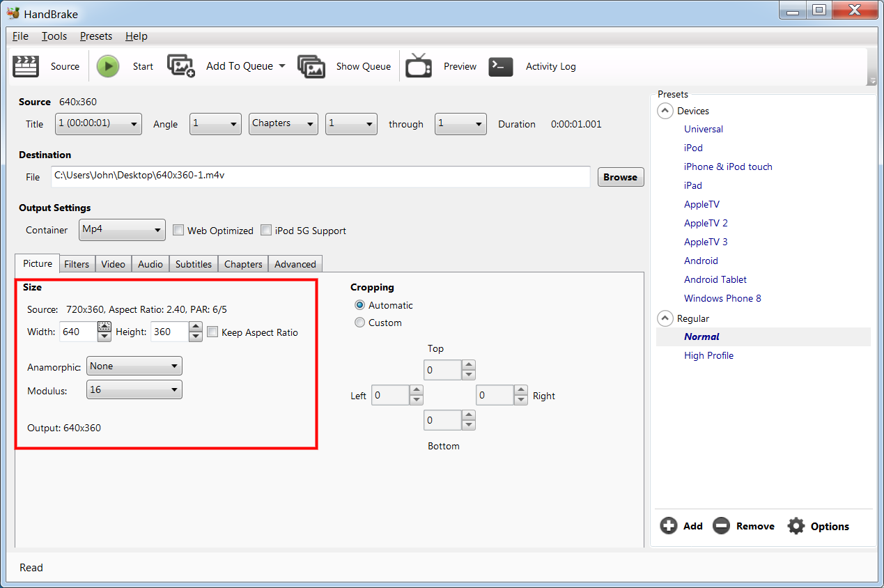884x588 pixels.
Task: Click the toolbar overflow arrow at right end
Action: 873,81
